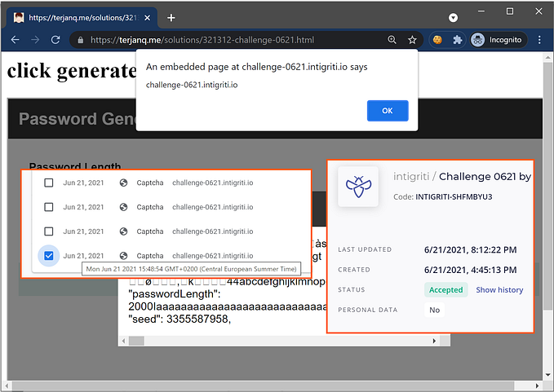This screenshot has height=392, width=554.
Task: Open a new tab with the plus icon
Action: 171,18
